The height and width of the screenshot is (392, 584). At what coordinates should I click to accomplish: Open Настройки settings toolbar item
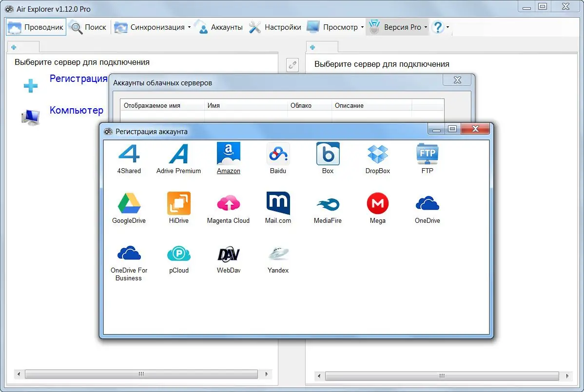coord(275,27)
